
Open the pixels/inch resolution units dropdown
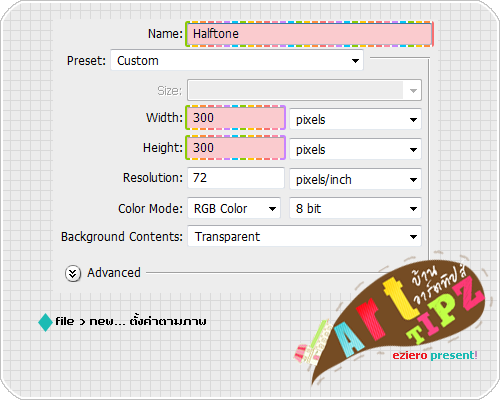click(x=355, y=179)
